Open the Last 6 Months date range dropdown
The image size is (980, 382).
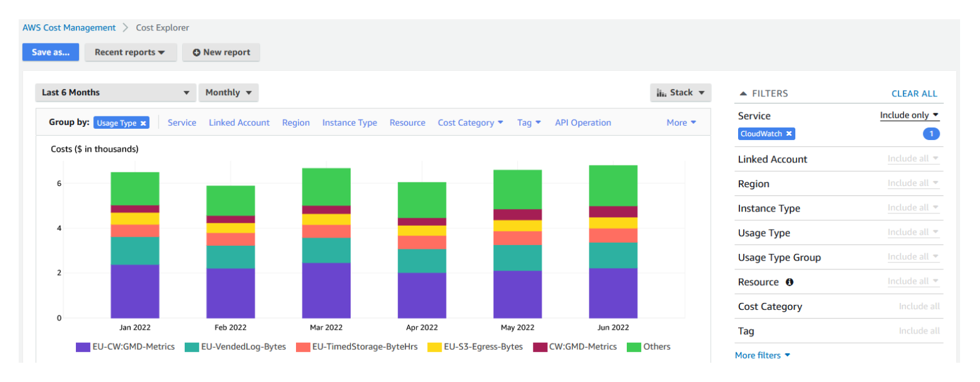click(x=115, y=93)
